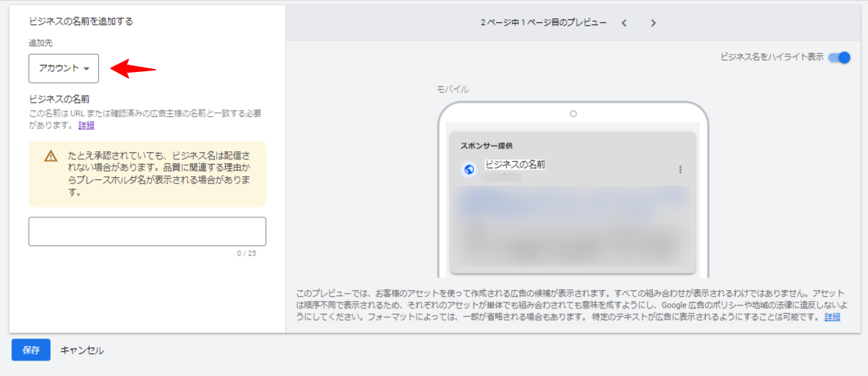The image size is (868, 376).
Task: Disable the ビジネス名をハイライト表示 toggle
Action: tap(839, 57)
